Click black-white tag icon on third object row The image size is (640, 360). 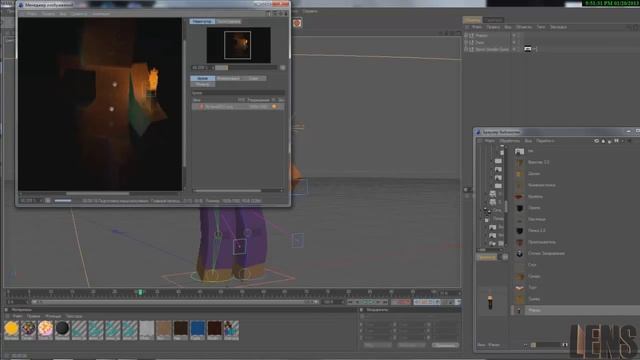click(528, 49)
